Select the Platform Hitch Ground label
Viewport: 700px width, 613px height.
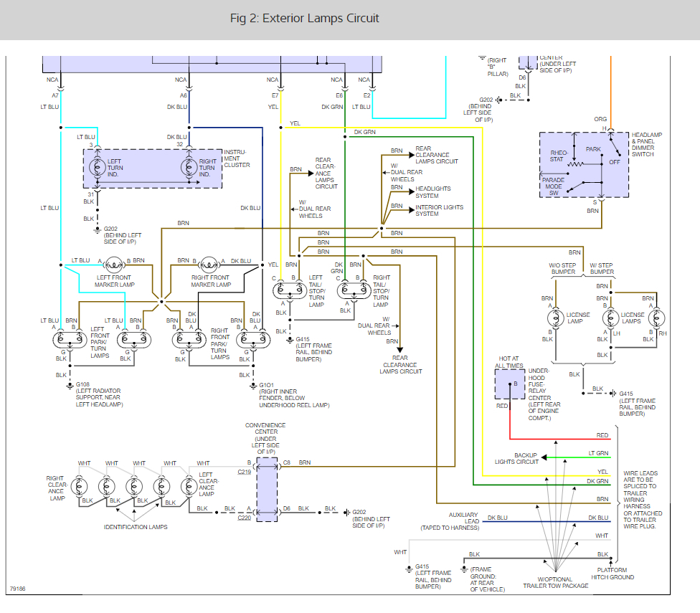pos(612,574)
